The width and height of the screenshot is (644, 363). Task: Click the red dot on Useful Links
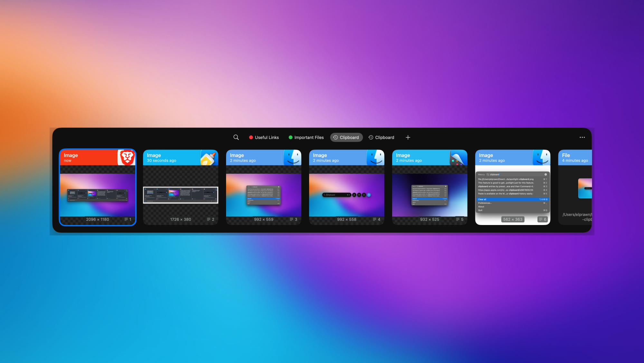click(251, 137)
